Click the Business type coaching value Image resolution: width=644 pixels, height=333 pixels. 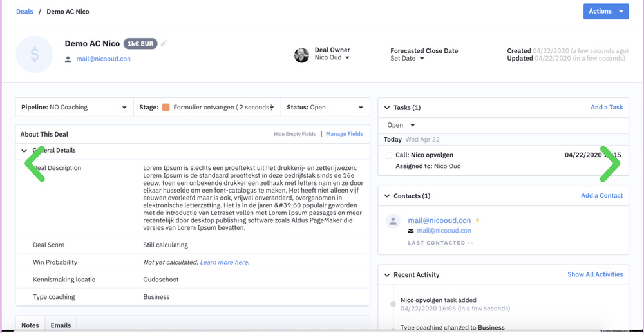pyautogui.click(x=156, y=297)
